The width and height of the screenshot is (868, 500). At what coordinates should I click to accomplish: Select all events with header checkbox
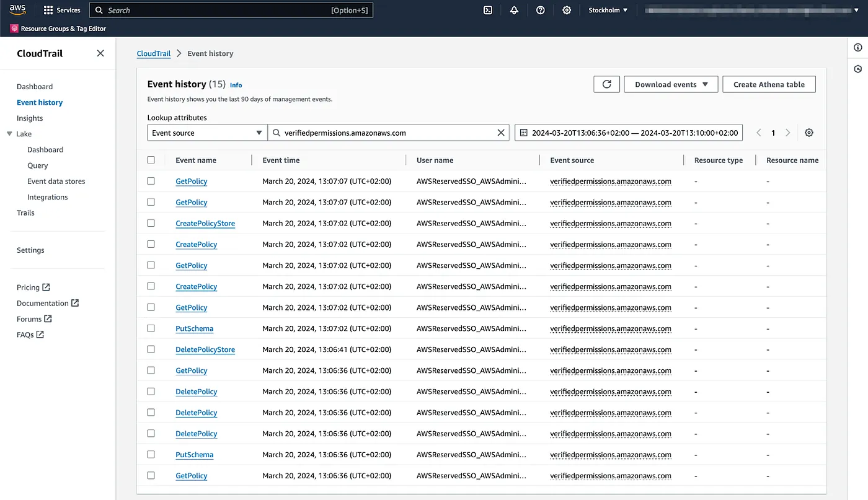151,160
